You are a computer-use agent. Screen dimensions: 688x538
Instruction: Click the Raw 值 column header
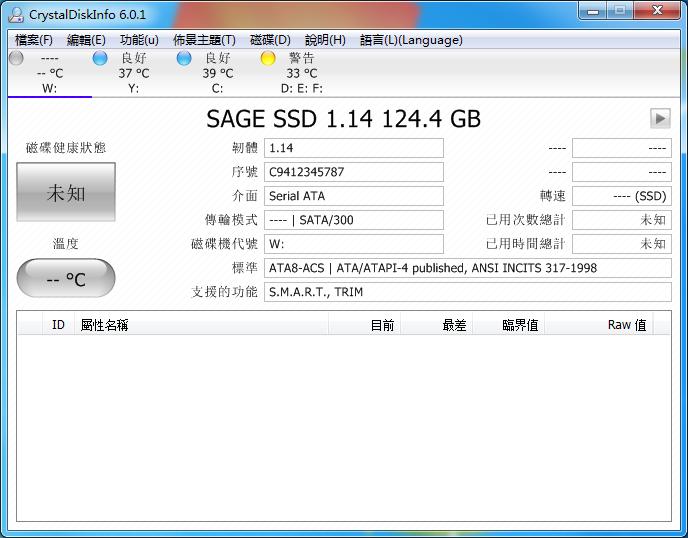pos(626,325)
